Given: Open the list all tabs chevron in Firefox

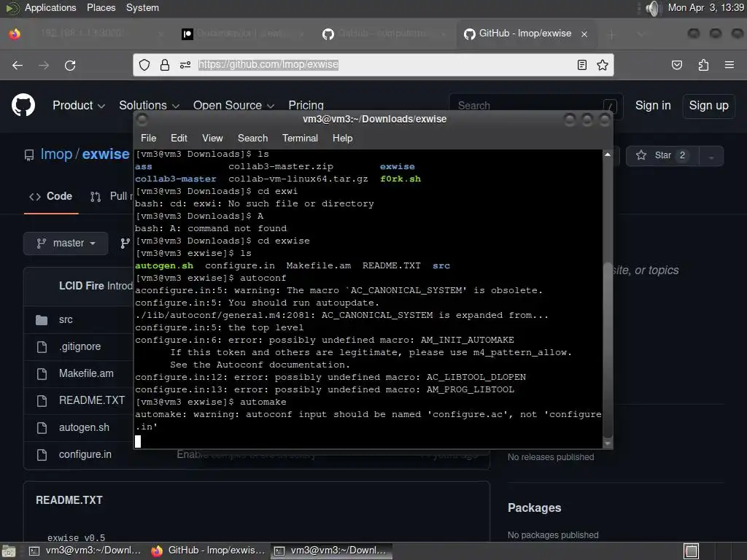Looking at the screenshot, I should coord(640,34).
